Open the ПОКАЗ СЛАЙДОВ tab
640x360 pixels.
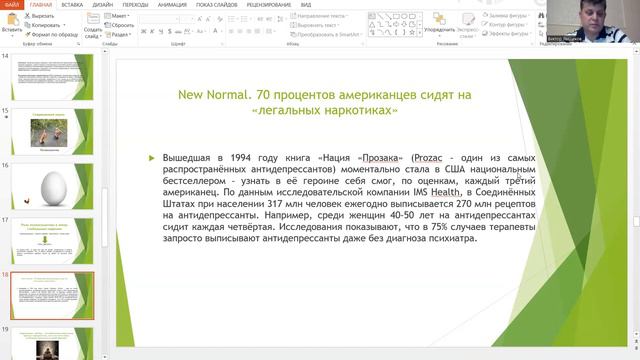coord(216,5)
